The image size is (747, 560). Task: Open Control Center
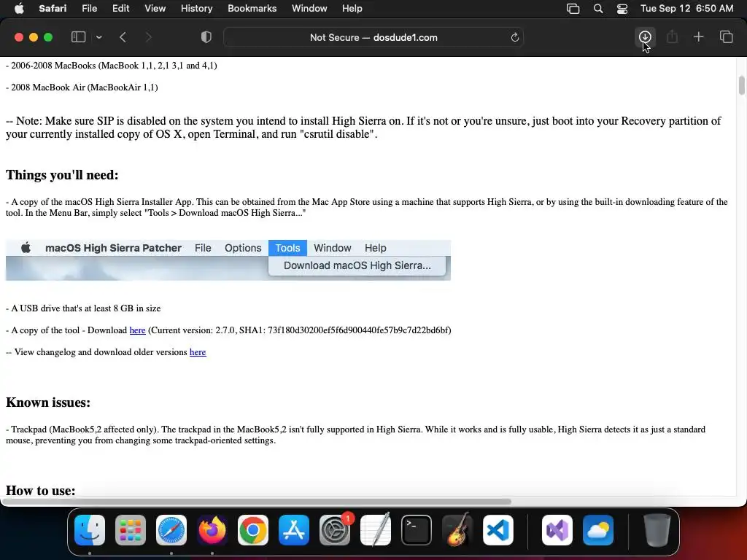[622, 9]
